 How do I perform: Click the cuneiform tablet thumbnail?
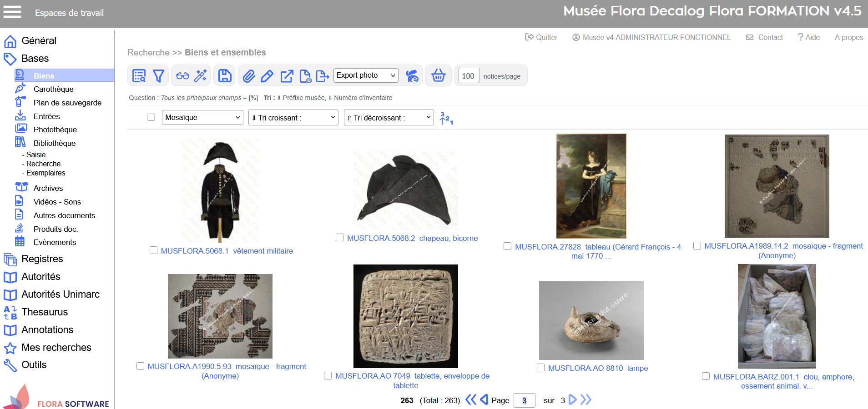pyautogui.click(x=405, y=316)
